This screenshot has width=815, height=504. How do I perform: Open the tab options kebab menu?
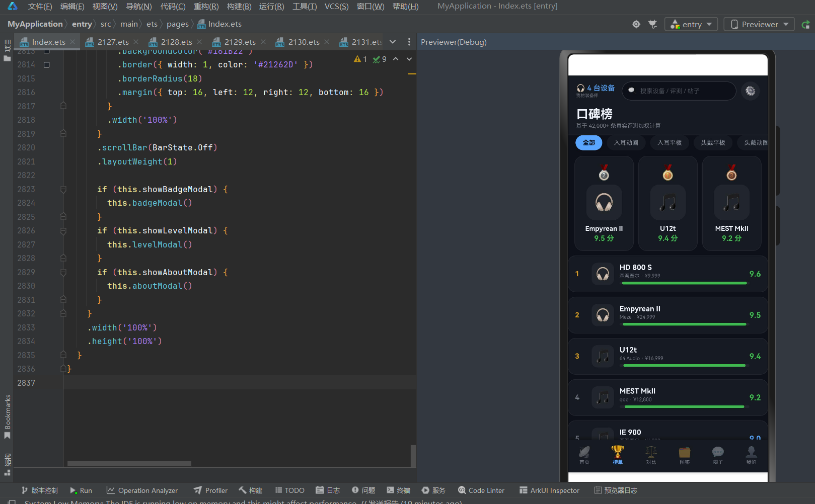(409, 42)
